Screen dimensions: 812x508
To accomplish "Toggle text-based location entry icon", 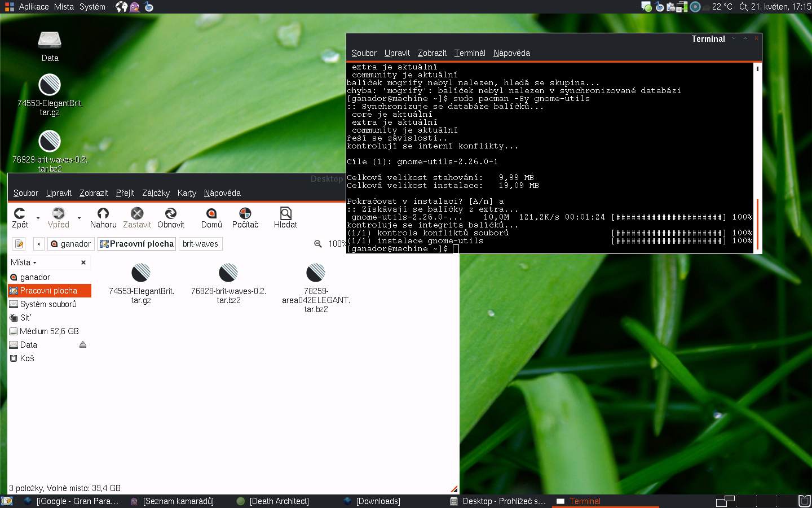I will click(x=19, y=244).
